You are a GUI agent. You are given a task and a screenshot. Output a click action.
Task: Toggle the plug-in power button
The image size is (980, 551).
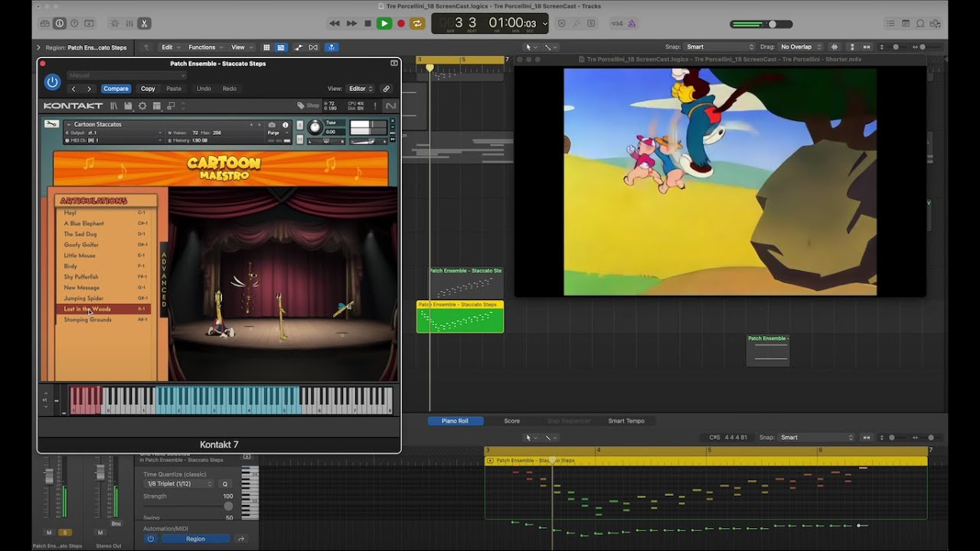(52, 82)
